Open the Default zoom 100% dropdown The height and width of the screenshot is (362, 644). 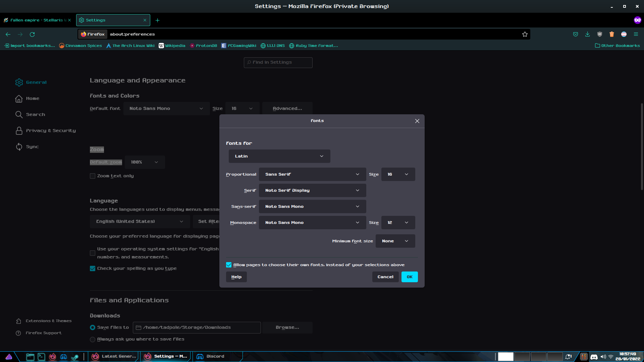(145, 162)
